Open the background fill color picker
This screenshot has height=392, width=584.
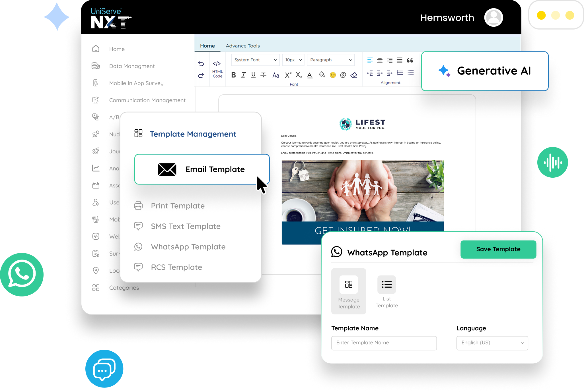tap(322, 75)
